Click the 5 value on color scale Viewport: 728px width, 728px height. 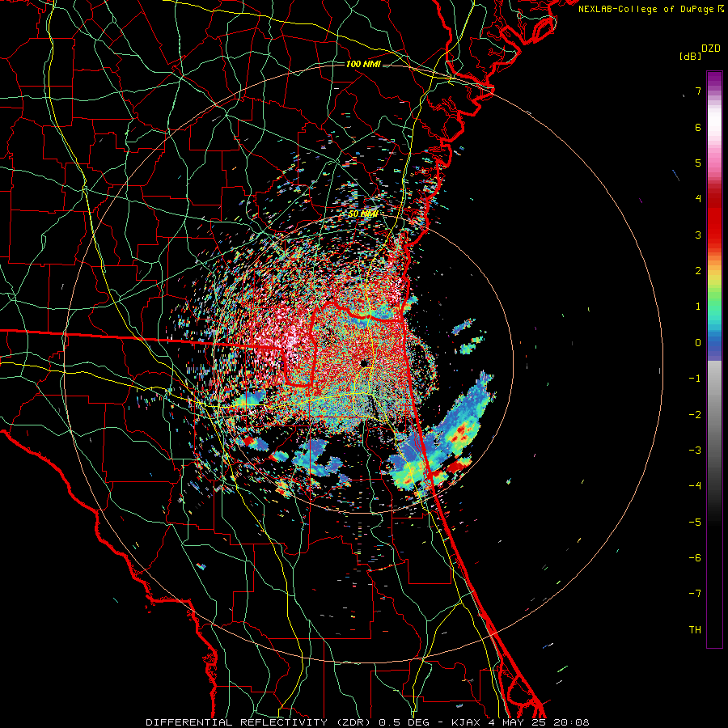tap(698, 163)
